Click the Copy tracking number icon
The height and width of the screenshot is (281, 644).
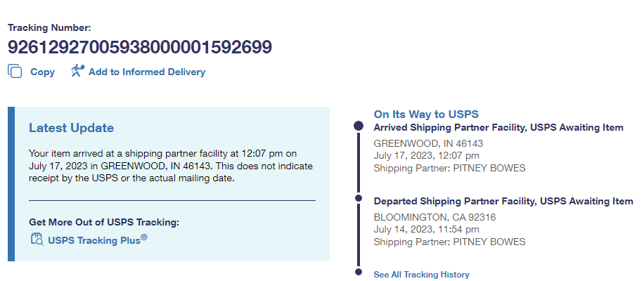[15, 72]
